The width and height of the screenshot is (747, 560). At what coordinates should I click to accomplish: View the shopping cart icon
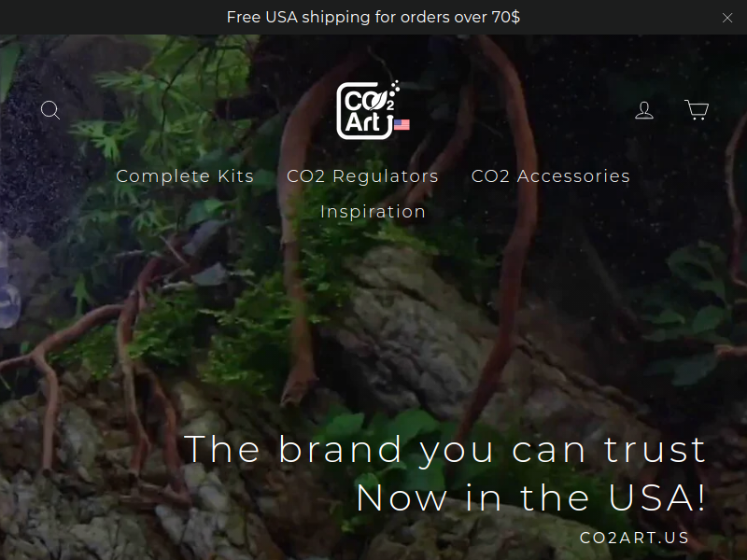[x=697, y=109]
